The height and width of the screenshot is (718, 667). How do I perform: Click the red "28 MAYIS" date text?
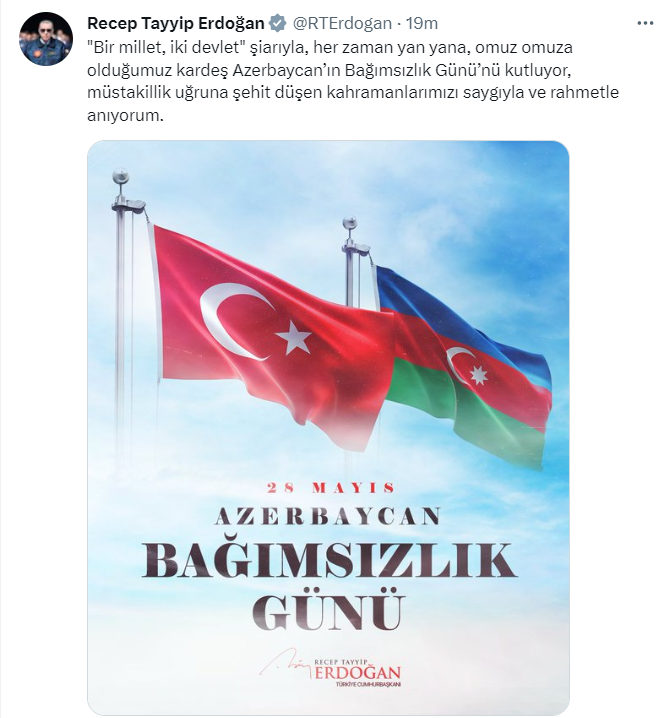(x=331, y=488)
